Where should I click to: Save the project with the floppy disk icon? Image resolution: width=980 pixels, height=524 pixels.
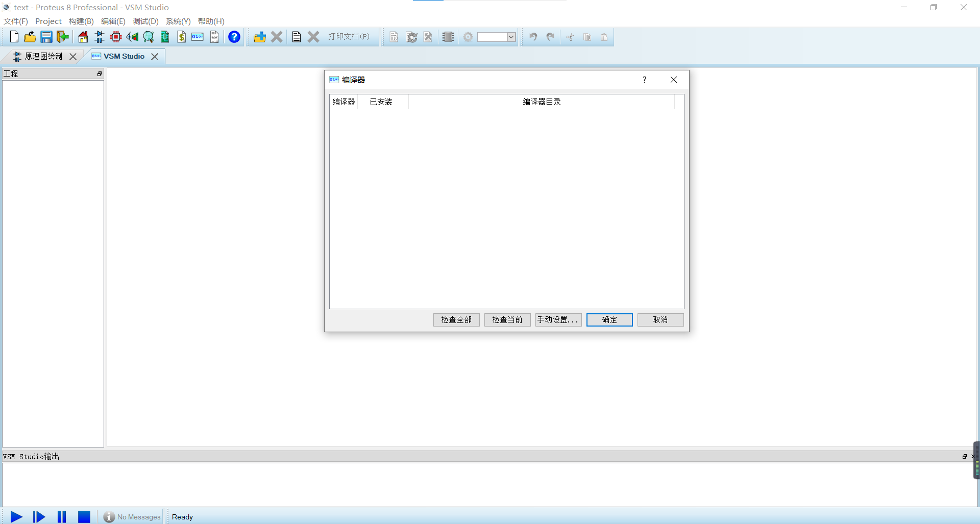pyautogui.click(x=46, y=37)
